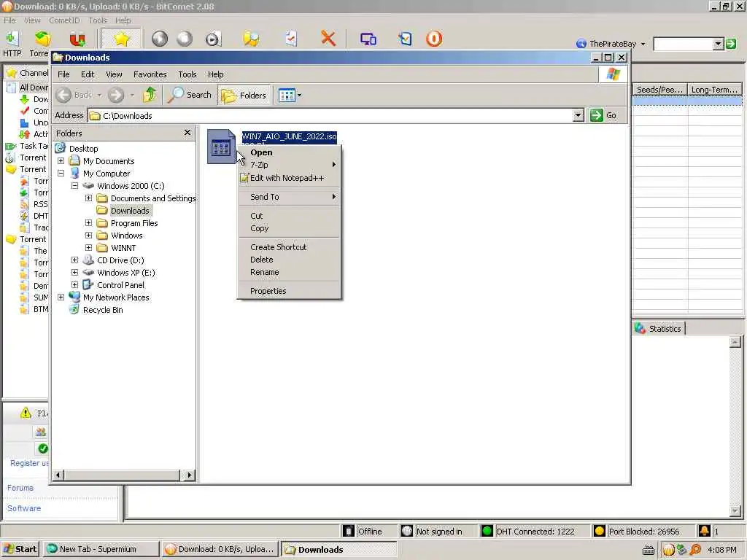Click the Windows Start button
747x560 pixels.
point(20,549)
